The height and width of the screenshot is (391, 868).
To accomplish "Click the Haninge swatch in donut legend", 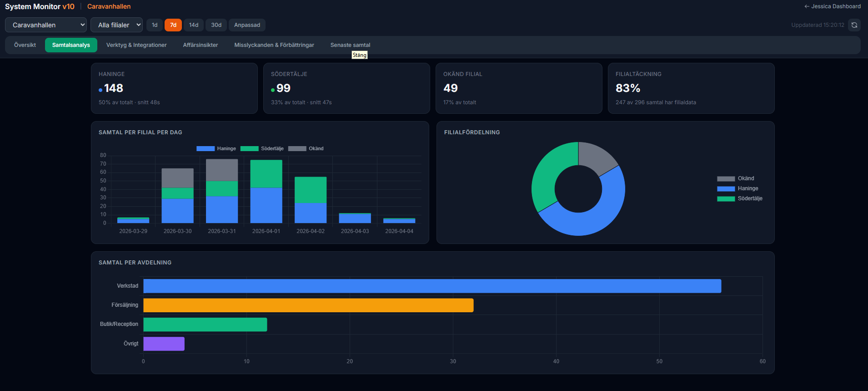I will [726, 189].
